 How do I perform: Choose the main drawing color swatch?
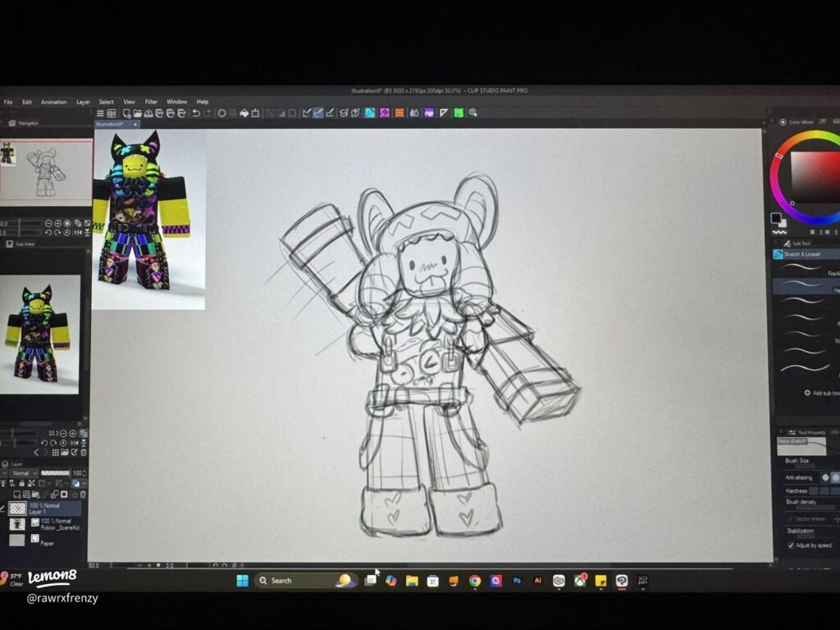click(775, 217)
